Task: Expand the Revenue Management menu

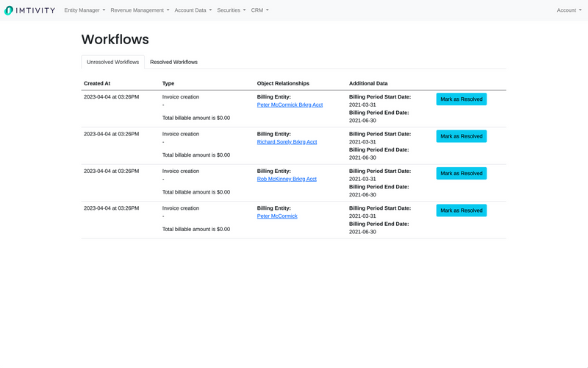Action: (x=140, y=10)
